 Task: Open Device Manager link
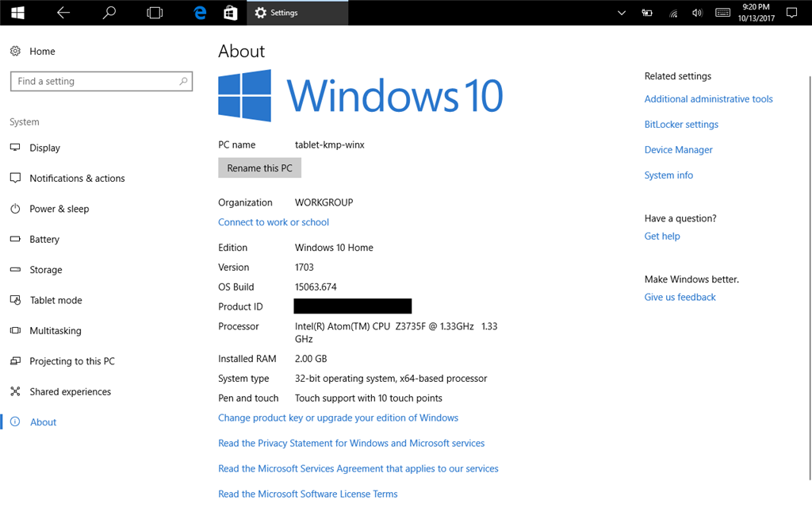click(679, 150)
